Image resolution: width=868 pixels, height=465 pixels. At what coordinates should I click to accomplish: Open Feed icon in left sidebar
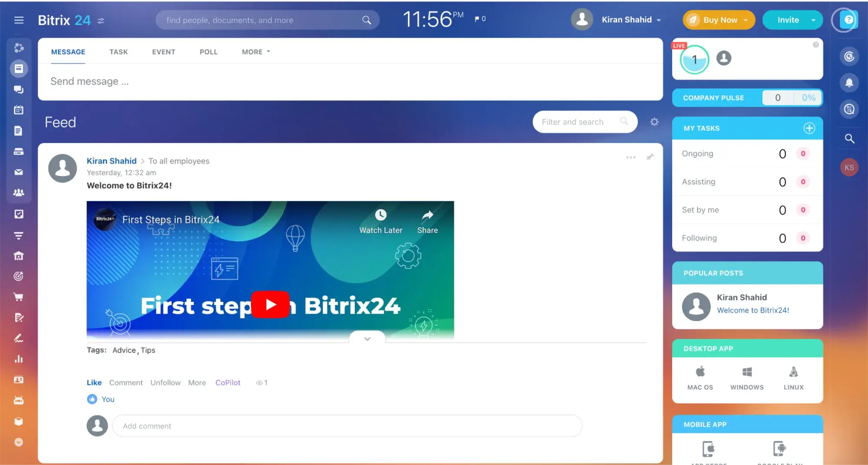[19, 69]
